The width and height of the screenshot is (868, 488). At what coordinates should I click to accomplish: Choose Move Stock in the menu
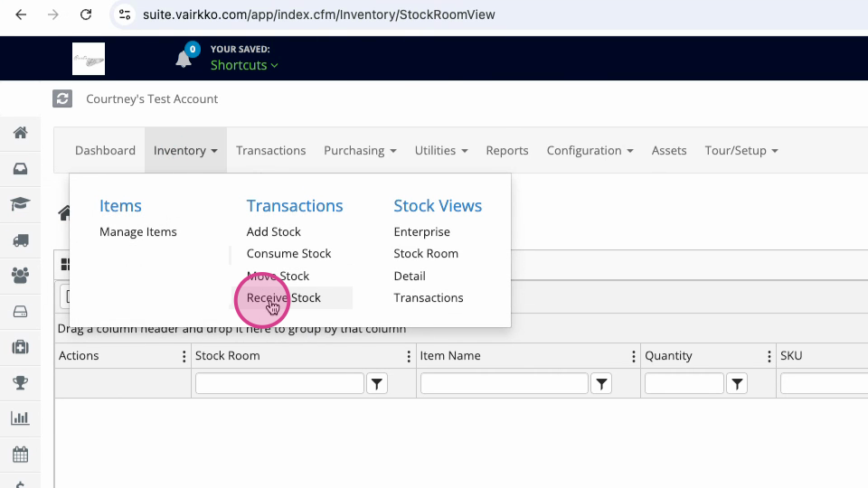pyautogui.click(x=278, y=276)
